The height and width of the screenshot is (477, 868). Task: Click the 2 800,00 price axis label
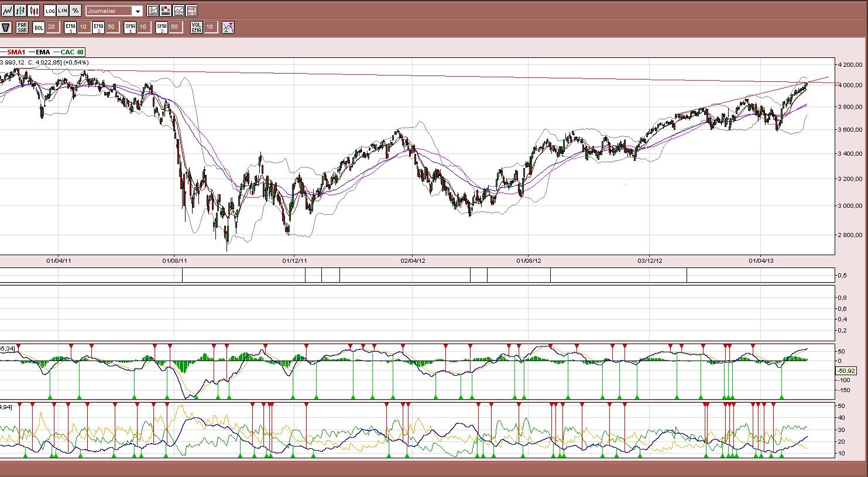pyautogui.click(x=850, y=235)
